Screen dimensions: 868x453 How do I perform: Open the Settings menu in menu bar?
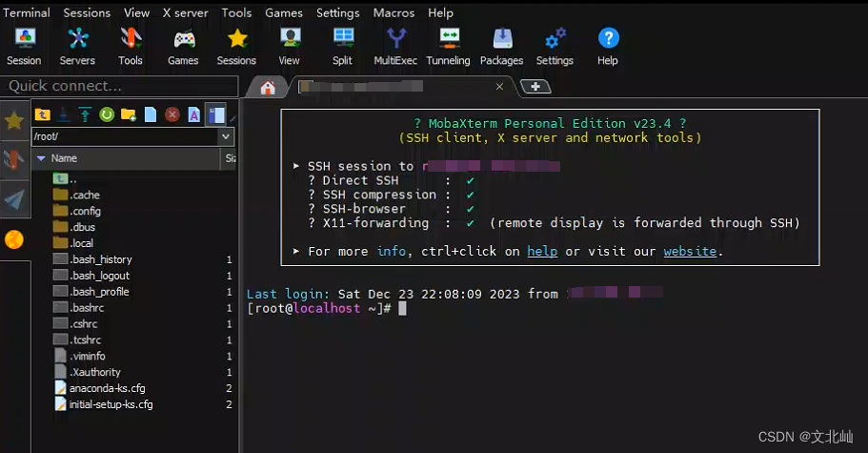pos(337,12)
